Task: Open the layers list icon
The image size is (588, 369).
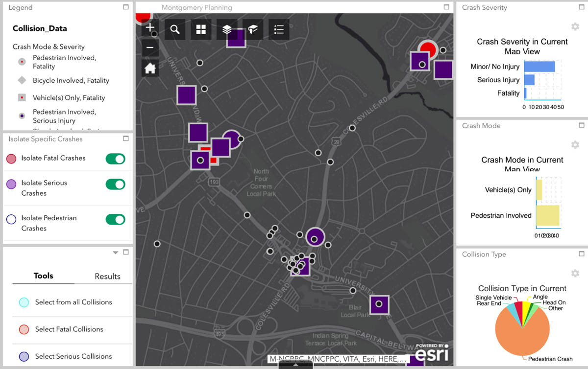Action: point(227,29)
